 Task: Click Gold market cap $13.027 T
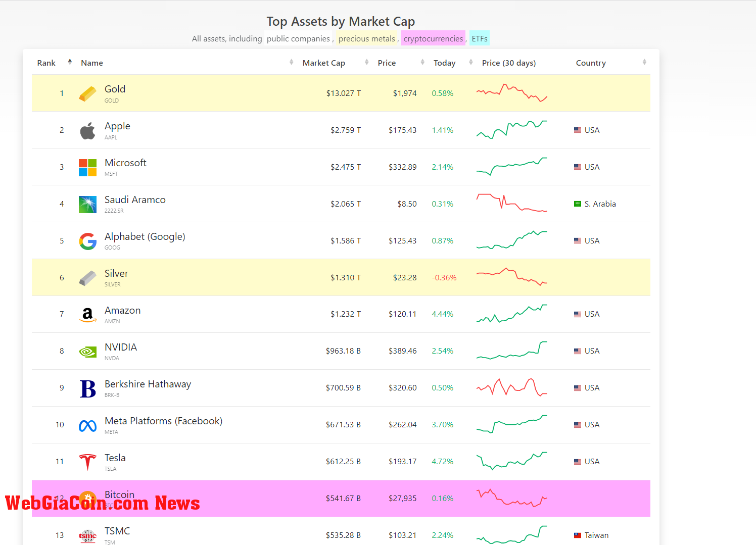pos(344,93)
